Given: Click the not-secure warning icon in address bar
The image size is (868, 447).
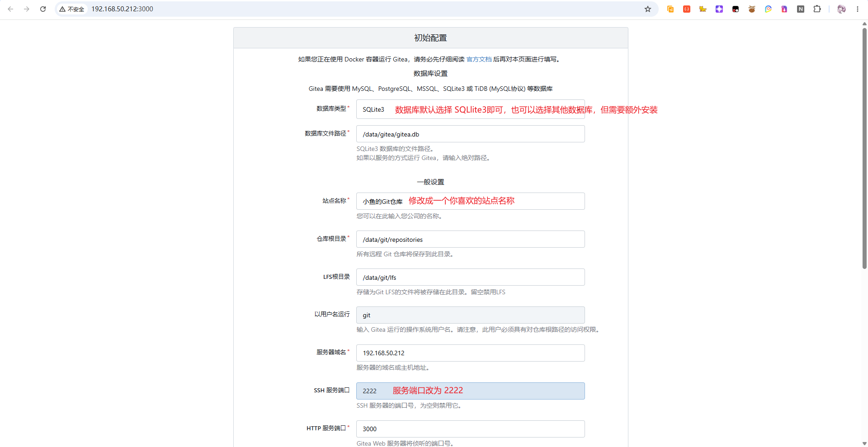Looking at the screenshot, I should 62,9.
